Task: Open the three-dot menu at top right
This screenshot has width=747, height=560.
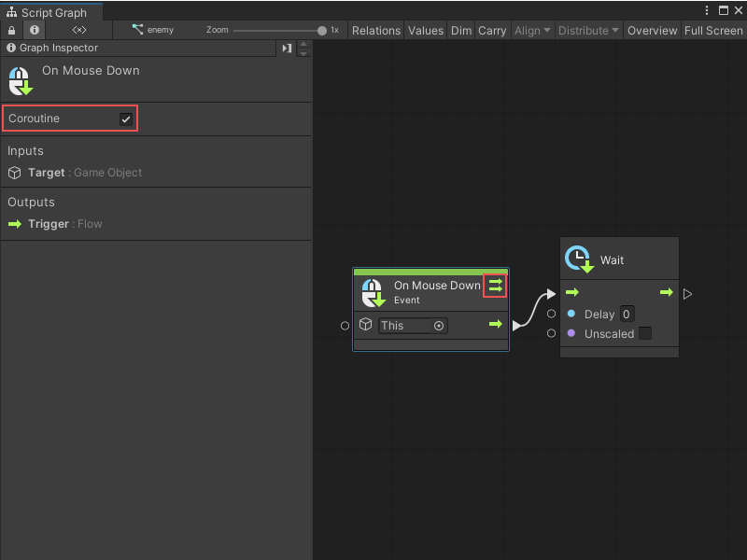Action: (x=707, y=9)
